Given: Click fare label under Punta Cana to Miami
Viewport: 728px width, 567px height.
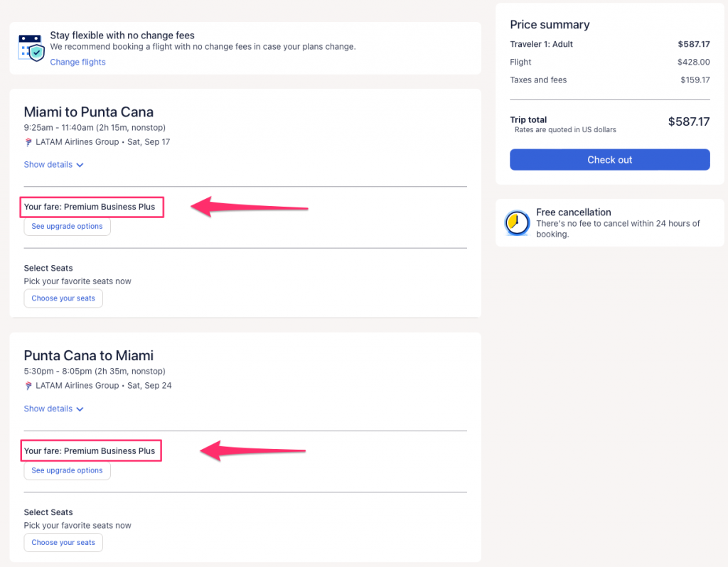Looking at the screenshot, I should (x=90, y=451).
